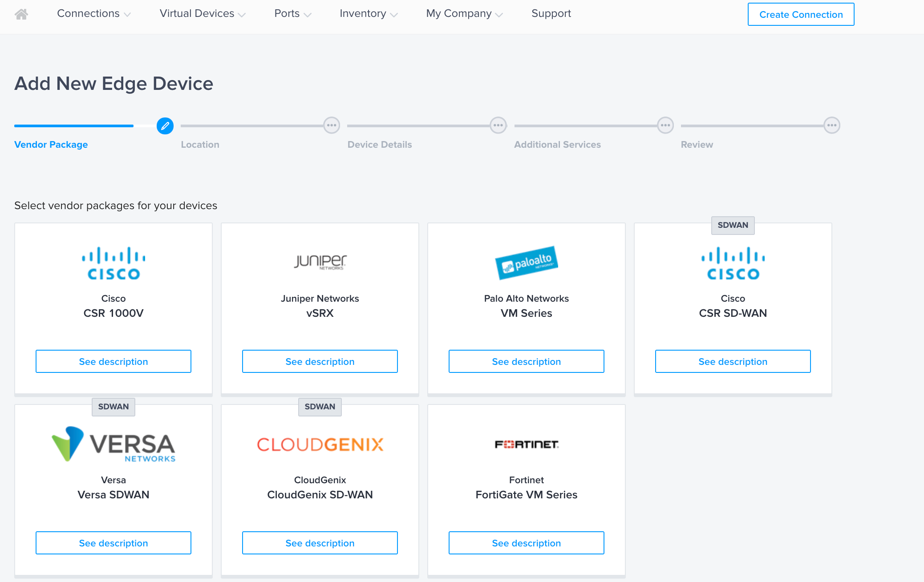924x582 pixels.
Task: Click the SDWAN badge on Cisco CSR SD-WAN
Action: 733,225
